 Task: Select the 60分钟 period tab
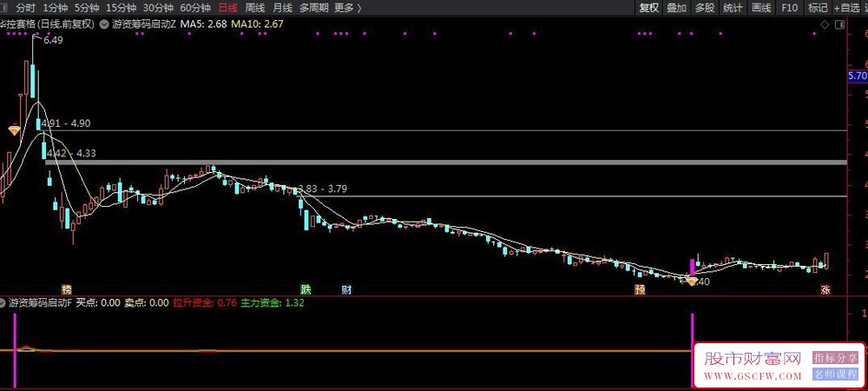(195, 8)
